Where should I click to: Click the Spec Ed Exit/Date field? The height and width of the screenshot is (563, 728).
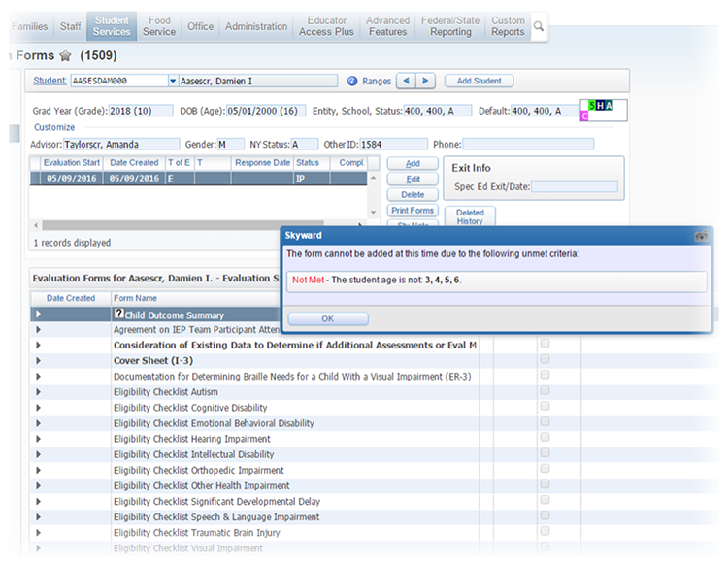coord(575,186)
